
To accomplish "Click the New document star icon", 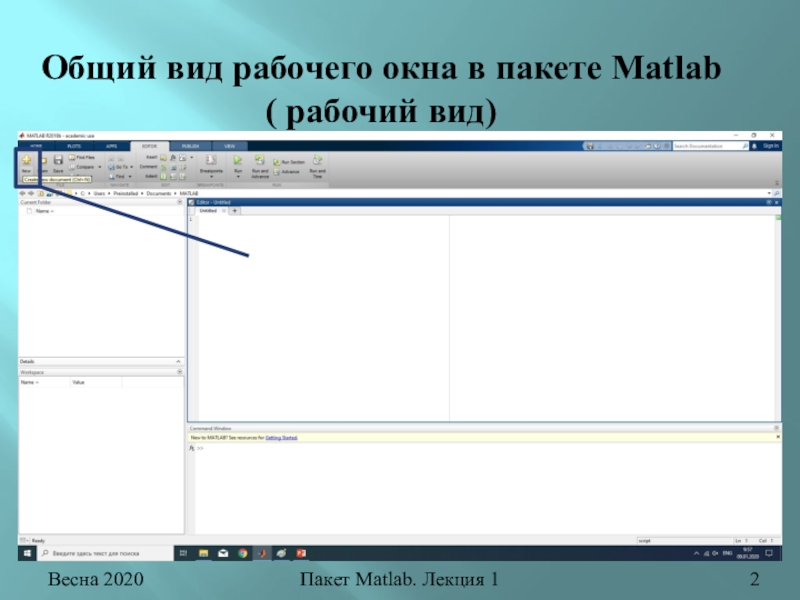I will (x=27, y=160).
